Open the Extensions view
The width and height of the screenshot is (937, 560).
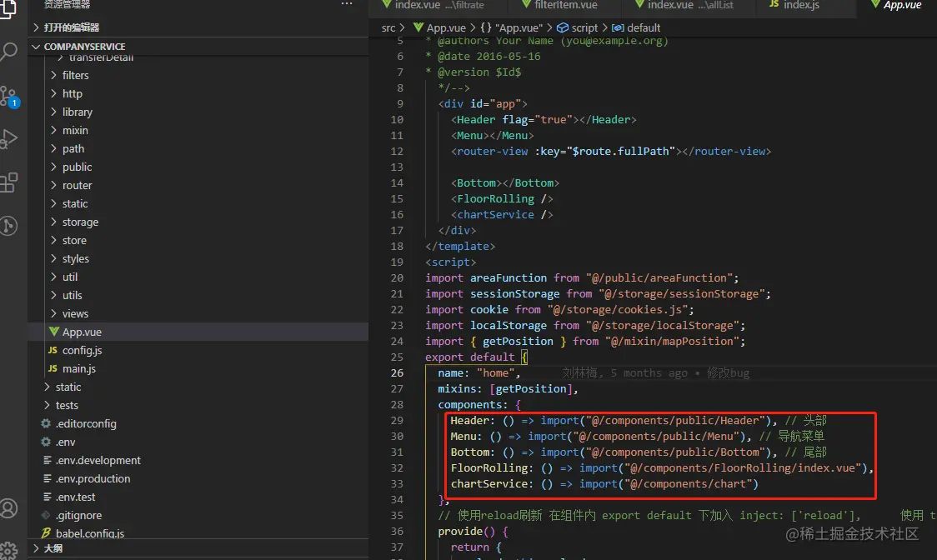click(x=9, y=182)
